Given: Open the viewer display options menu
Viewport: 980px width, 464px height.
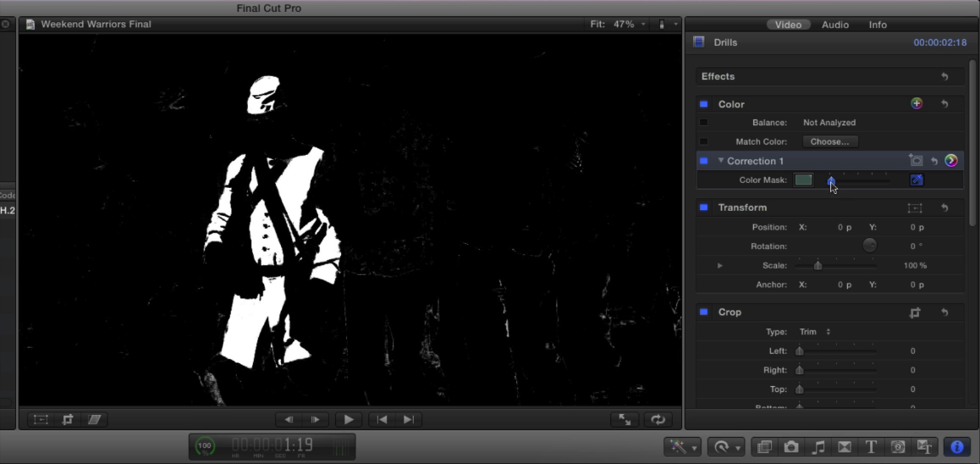Looking at the screenshot, I should [x=667, y=25].
